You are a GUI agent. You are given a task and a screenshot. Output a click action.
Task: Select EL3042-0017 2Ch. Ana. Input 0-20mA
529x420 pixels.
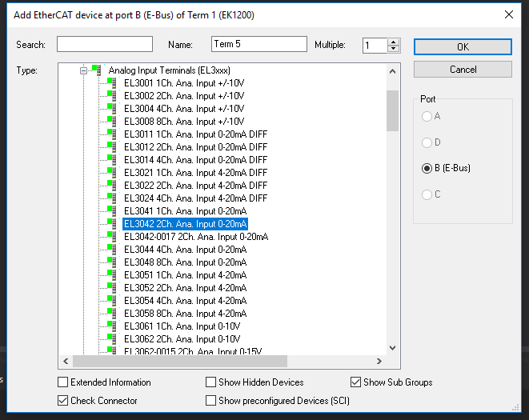[196, 237]
